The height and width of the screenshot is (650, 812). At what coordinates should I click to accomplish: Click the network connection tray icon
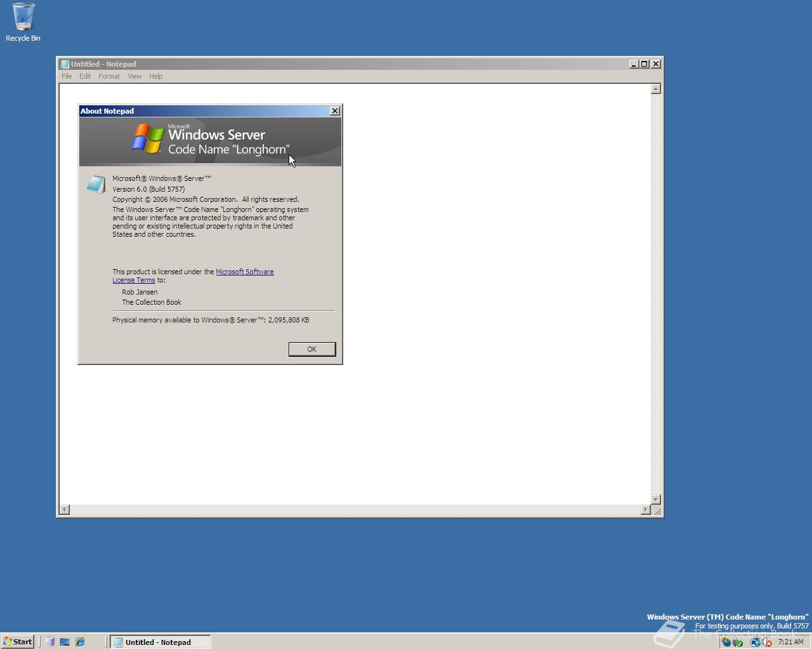[x=756, y=642]
